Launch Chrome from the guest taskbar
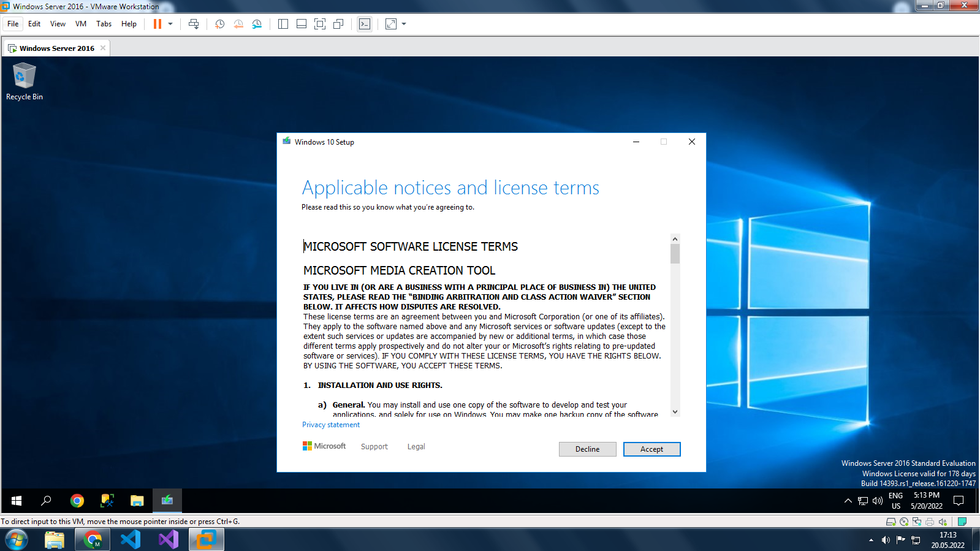 point(77,501)
